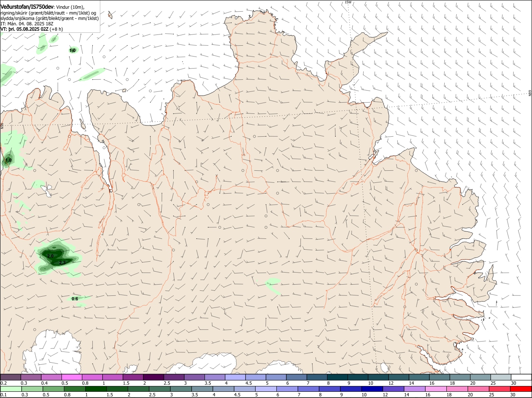Click the 15W longitude label at top
Image resolution: width=532 pixels, height=398 pixels.
click(348, 2)
